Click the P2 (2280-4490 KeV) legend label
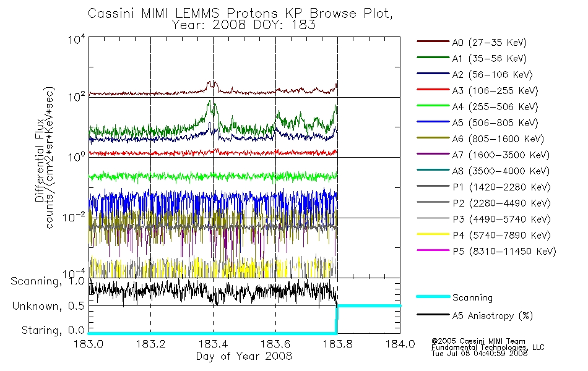 click(x=501, y=203)
